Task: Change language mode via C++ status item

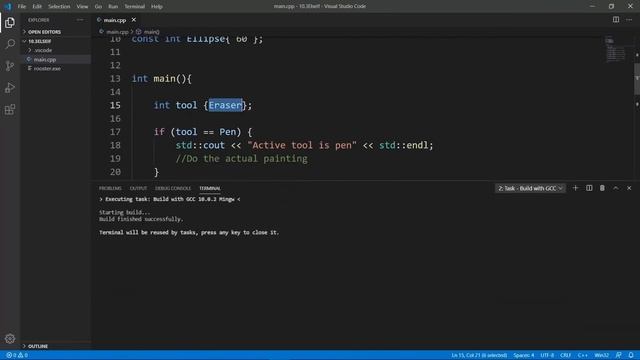Action: click(x=582, y=355)
